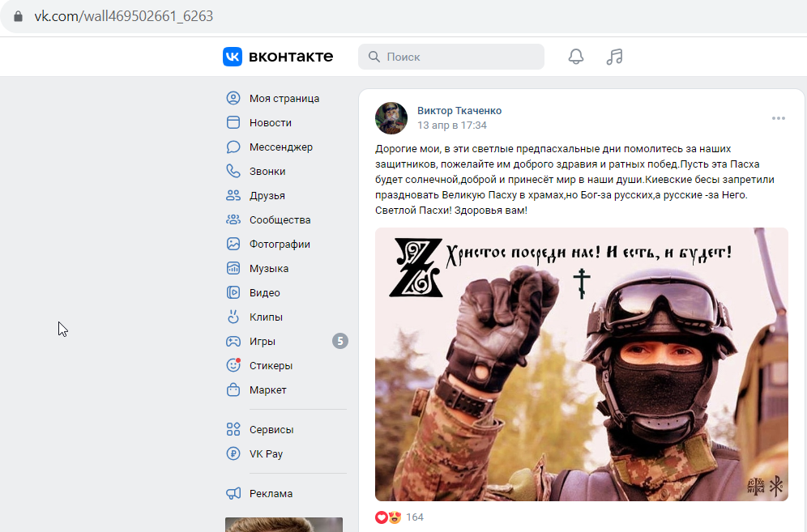Click the Игры badge showing 5
This screenshot has width=807, height=532.
click(340, 341)
